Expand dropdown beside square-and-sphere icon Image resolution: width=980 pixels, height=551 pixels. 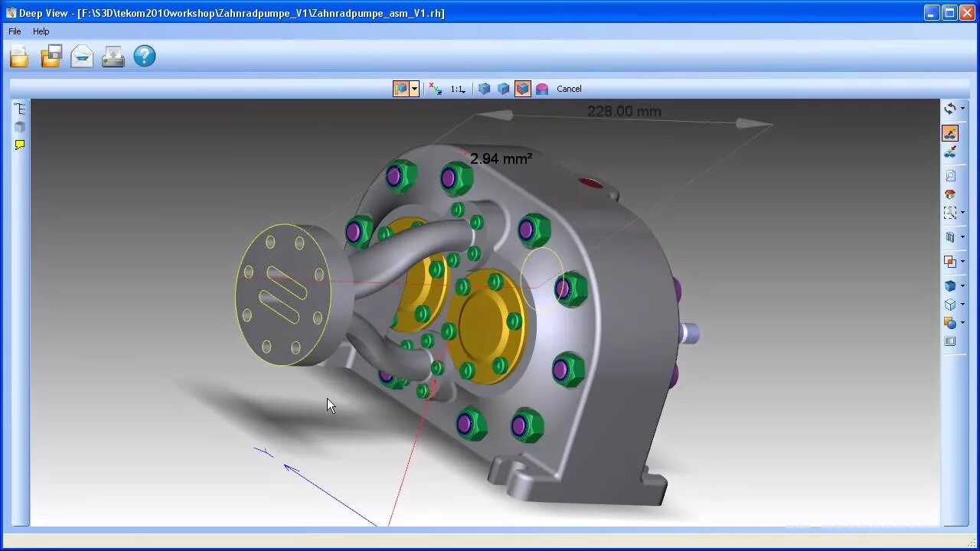(x=962, y=323)
